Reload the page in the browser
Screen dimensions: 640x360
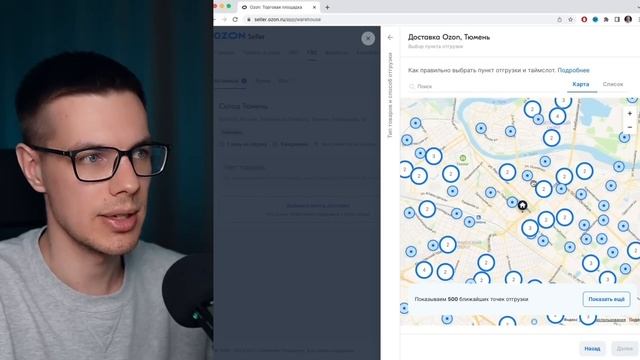[x=235, y=20]
